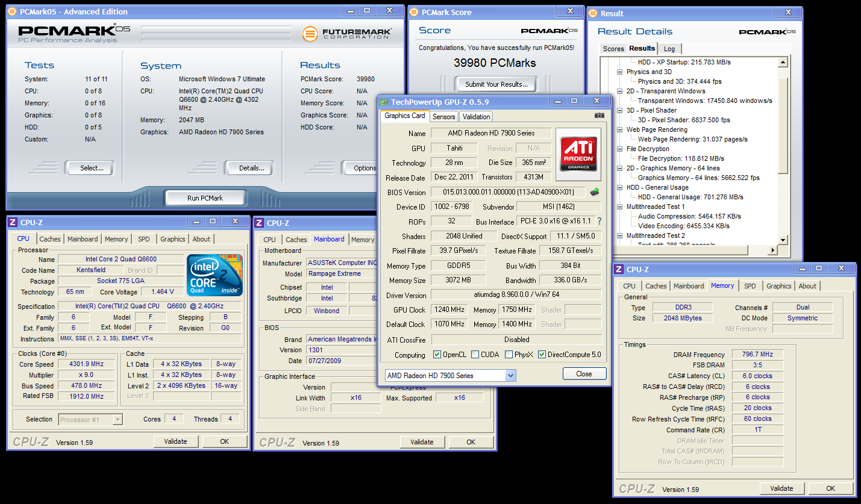Image resolution: width=861 pixels, height=504 pixels.
Task: Click the Bus Speed value 478.0 MHz
Action: click(87, 386)
